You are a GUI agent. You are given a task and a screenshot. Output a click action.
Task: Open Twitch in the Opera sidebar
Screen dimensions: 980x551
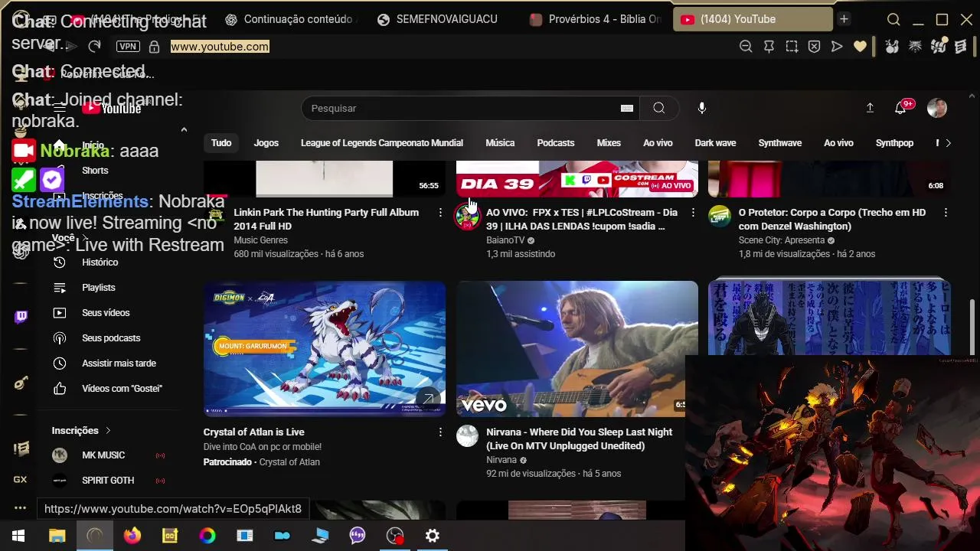[x=21, y=317]
